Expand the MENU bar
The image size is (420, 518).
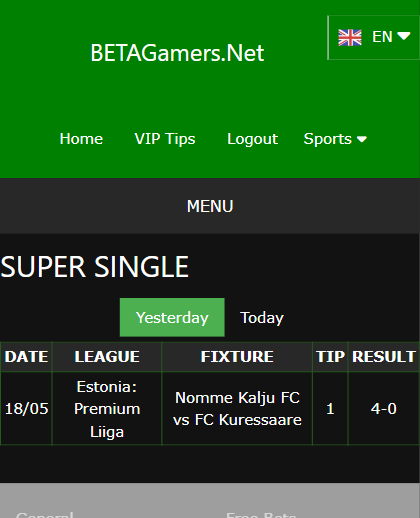(210, 206)
